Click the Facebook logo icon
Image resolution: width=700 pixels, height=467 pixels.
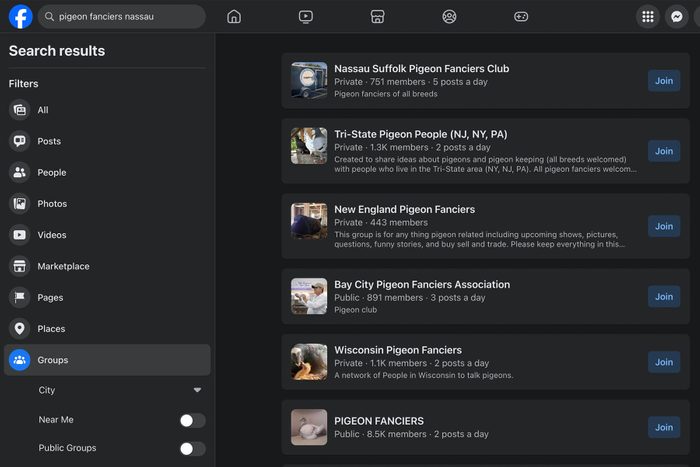click(20, 16)
